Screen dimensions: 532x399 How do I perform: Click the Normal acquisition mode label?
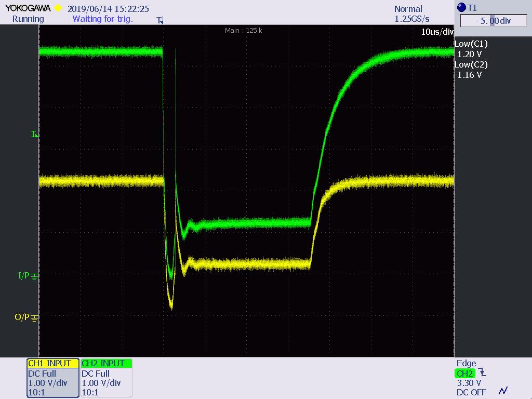[408, 9]
